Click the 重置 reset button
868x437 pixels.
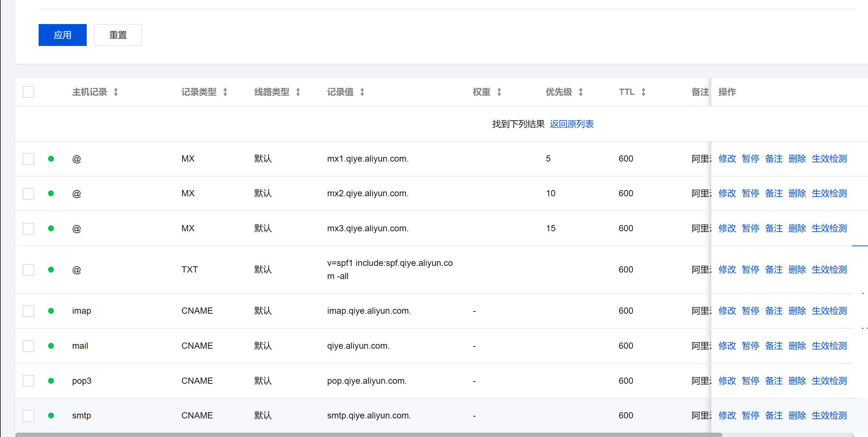(x=118, y=35)
